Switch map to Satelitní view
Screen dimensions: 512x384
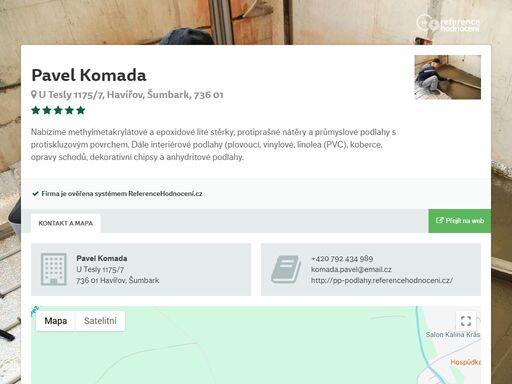pyautogui.click(x=100, y=321)
